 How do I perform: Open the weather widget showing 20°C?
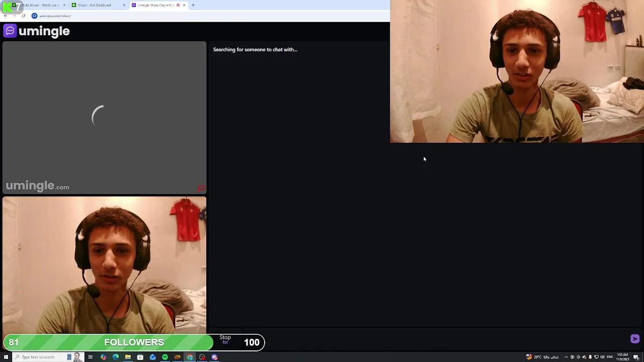(542, 357)
